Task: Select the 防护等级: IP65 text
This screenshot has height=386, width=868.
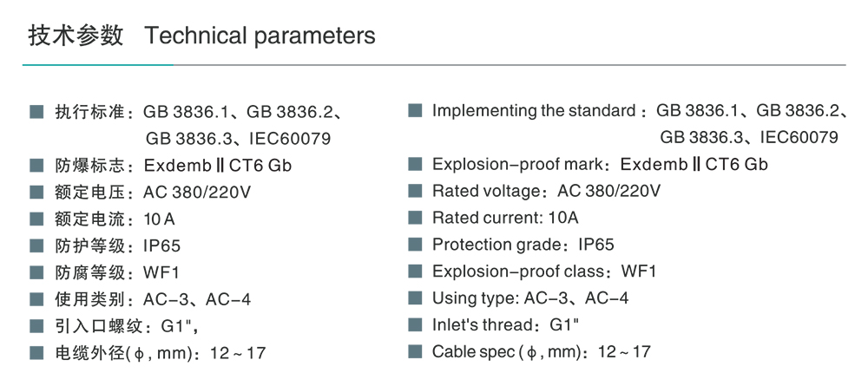Action: pos(118,246)
